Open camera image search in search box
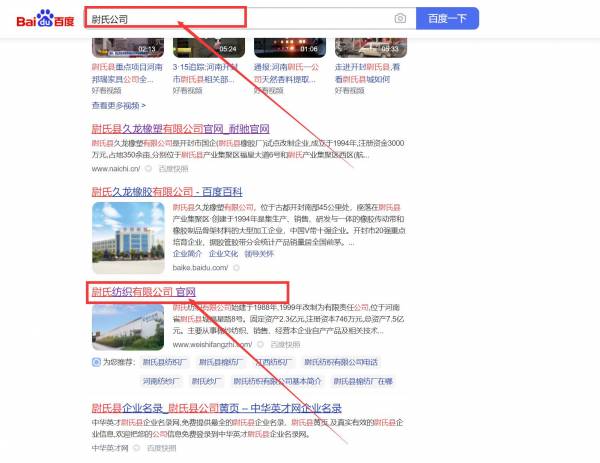Viewport: 600px width, 463px height. [400, 18]
